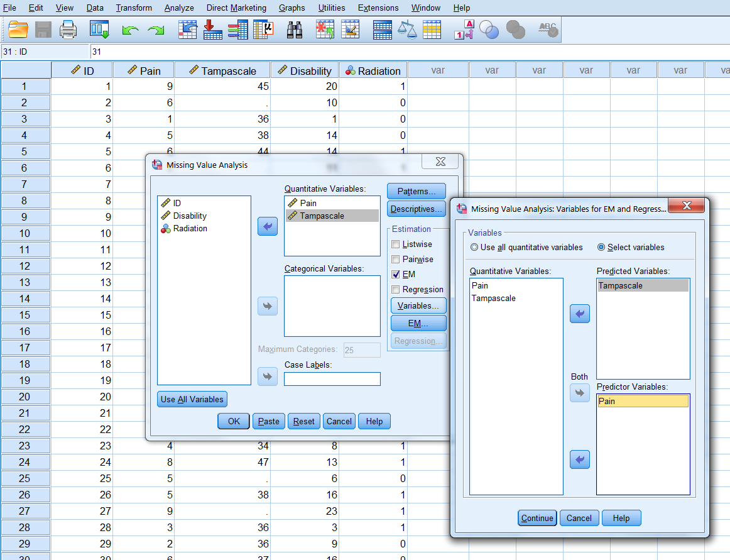Click the Redo arrow icon
This screenshot has width=730, height=560.
point(155,30)
